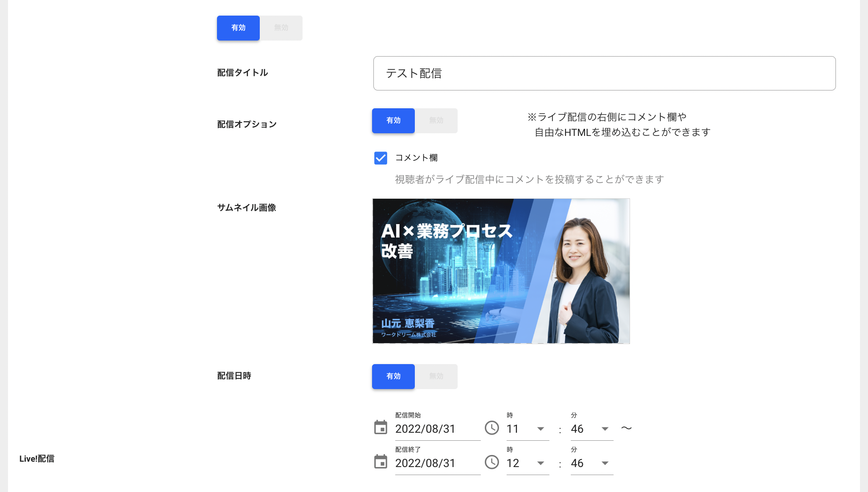Image resolution: width=868 pixels, height=492 pixels.
Task: Click the start time clock icon
Action: point(492,428)
